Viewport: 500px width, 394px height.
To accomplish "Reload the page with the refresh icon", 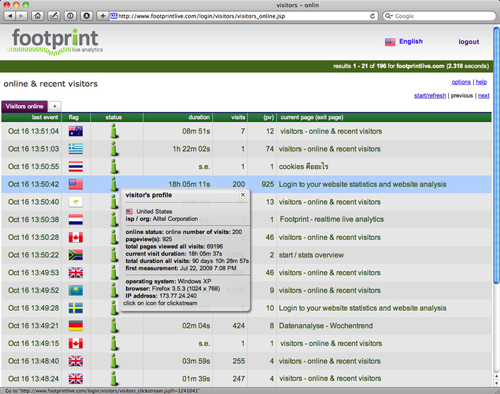I will tap(372, 16).
